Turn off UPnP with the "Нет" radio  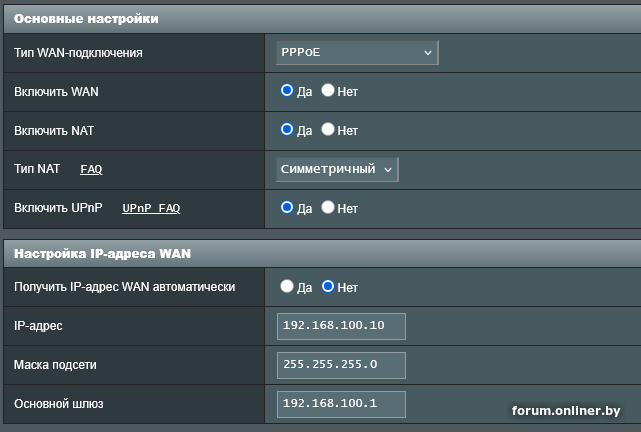tap(327, 208)
